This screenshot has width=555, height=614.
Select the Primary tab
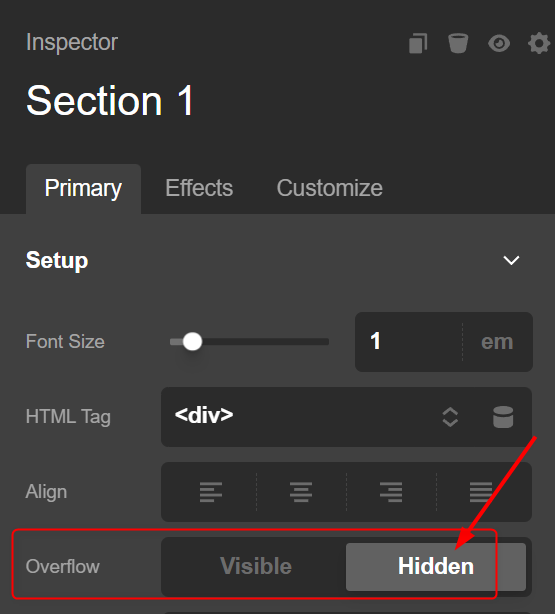click(x=83, y=189)
